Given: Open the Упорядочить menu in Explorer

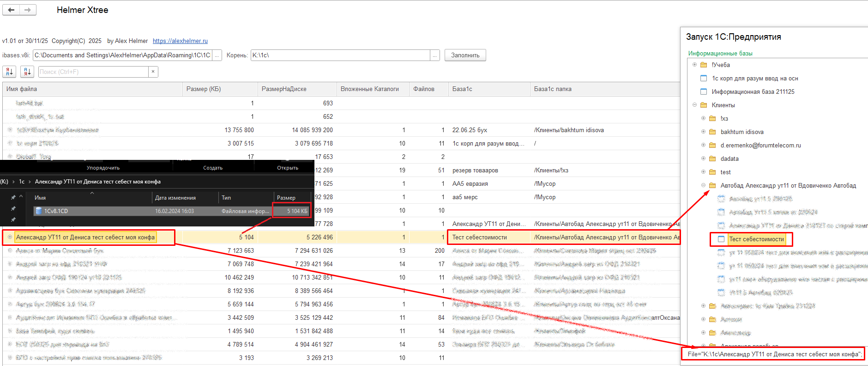Looking at the screenshot, I should [x=103, y=168].
